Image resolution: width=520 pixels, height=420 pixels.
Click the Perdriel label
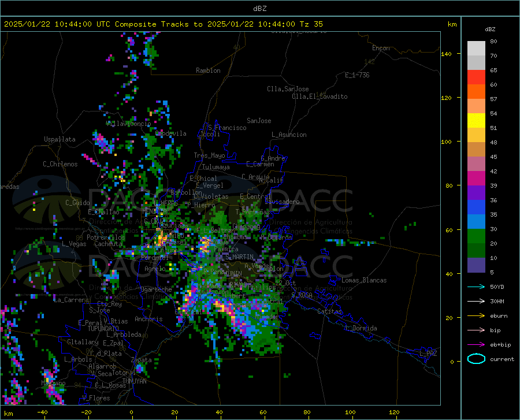click(x=155, y=257)
